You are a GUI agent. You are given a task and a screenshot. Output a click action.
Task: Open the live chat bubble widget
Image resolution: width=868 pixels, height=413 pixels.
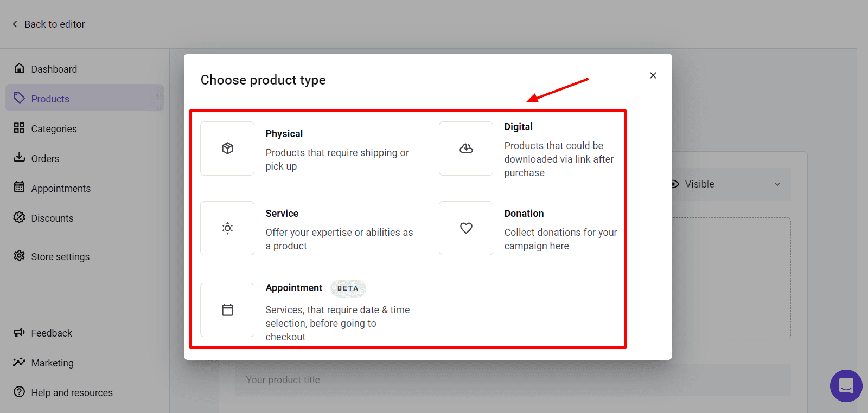(x=846, y=385)
